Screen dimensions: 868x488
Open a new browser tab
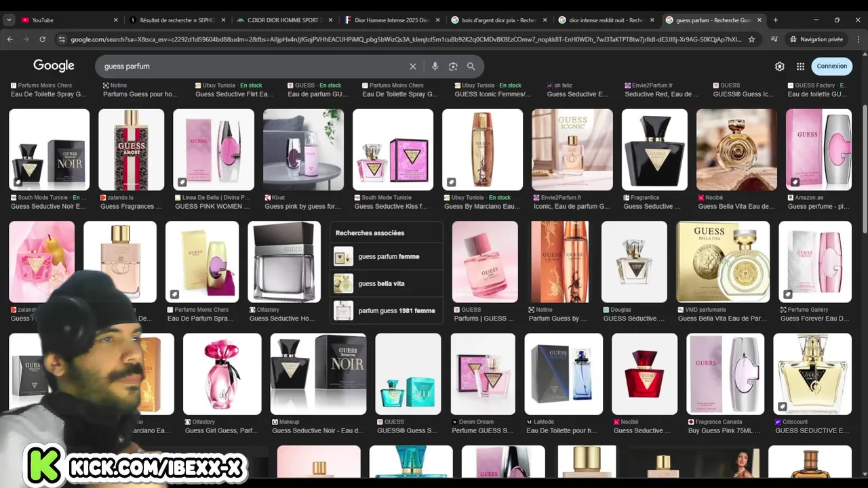pyautogui.click(x=776, y=20)
